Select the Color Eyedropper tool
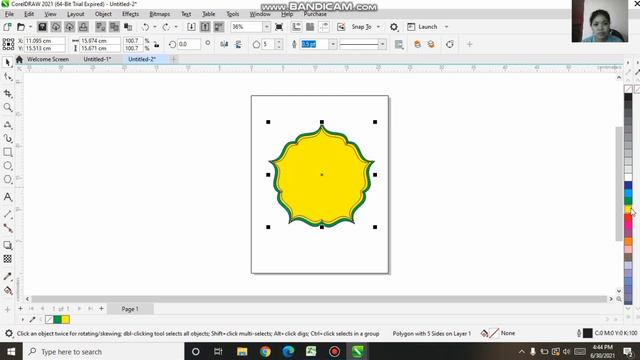 click(7, 276)
